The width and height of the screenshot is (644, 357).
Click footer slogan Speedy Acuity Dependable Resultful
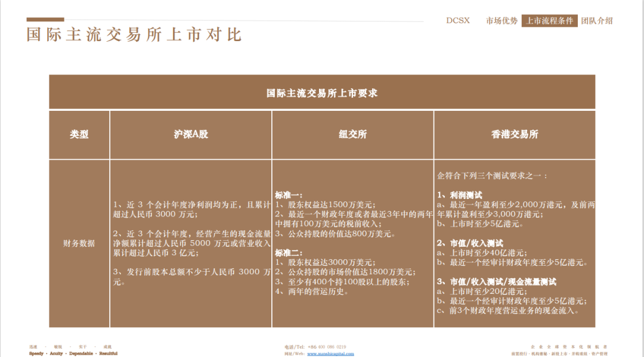tap(73, 353)
